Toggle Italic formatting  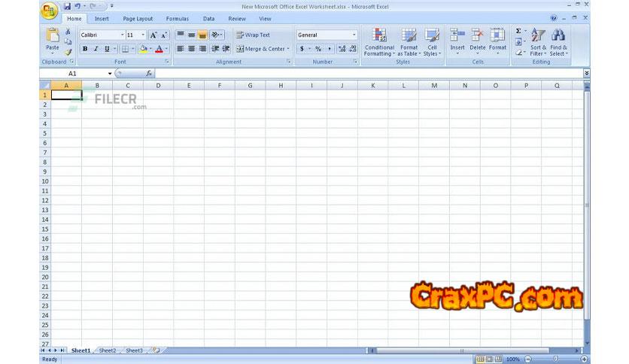click(96, 49)
